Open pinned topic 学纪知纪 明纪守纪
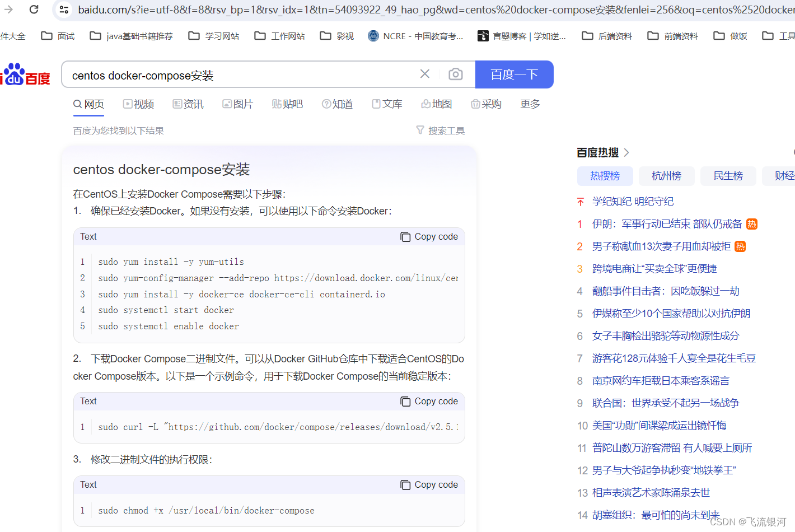Image resolution: width=795 pixels, height=532 pixels. pos(633,202)
